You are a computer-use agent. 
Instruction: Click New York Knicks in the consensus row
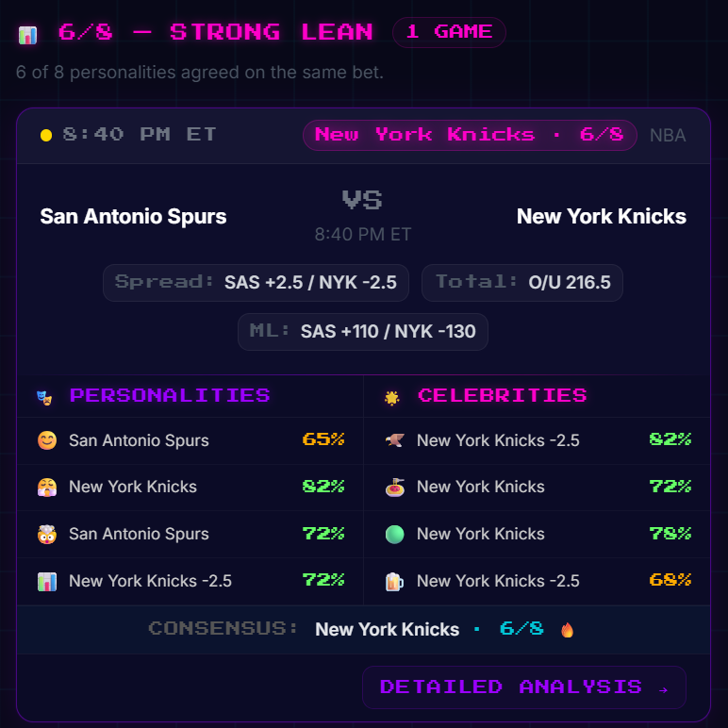[388, 630]
